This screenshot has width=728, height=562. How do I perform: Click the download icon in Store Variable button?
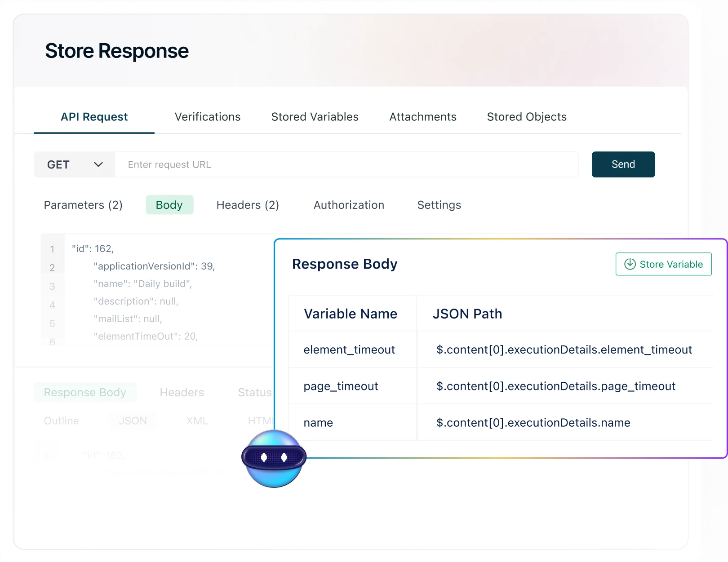point(630,264)
